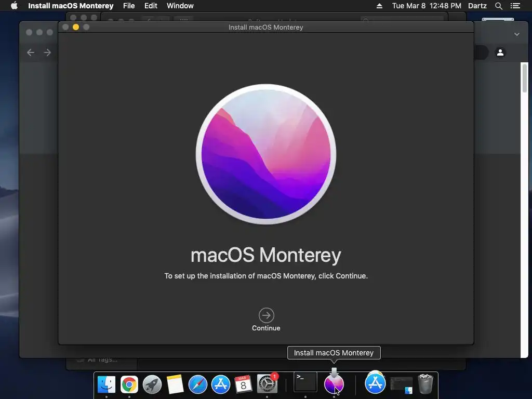Click the forward arrow in background window
532x399 pixels.
[47, 52]
